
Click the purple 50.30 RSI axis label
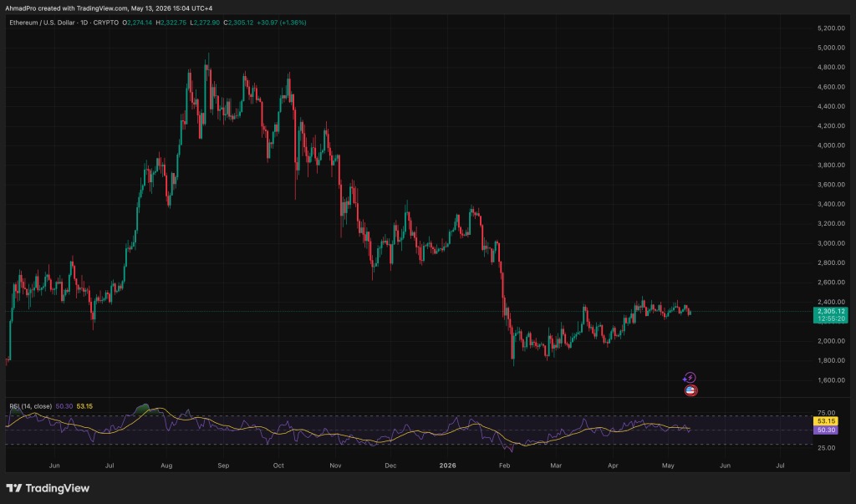[825, 430]
